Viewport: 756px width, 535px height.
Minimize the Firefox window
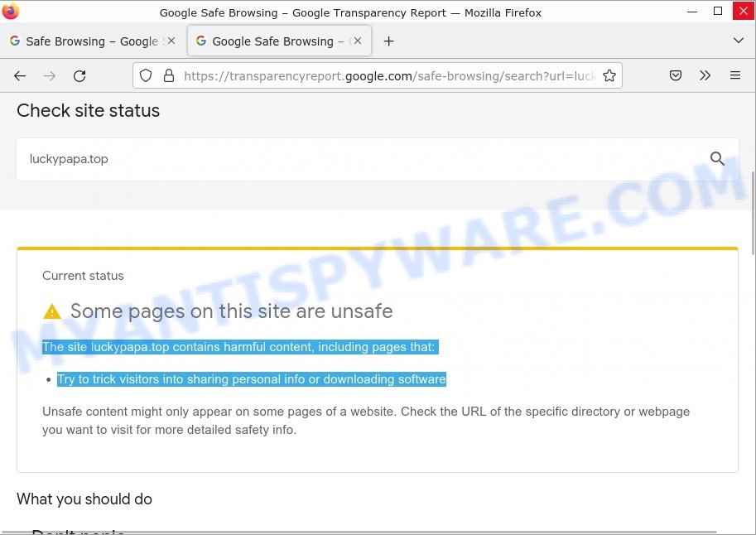click(x=692, y=12)
